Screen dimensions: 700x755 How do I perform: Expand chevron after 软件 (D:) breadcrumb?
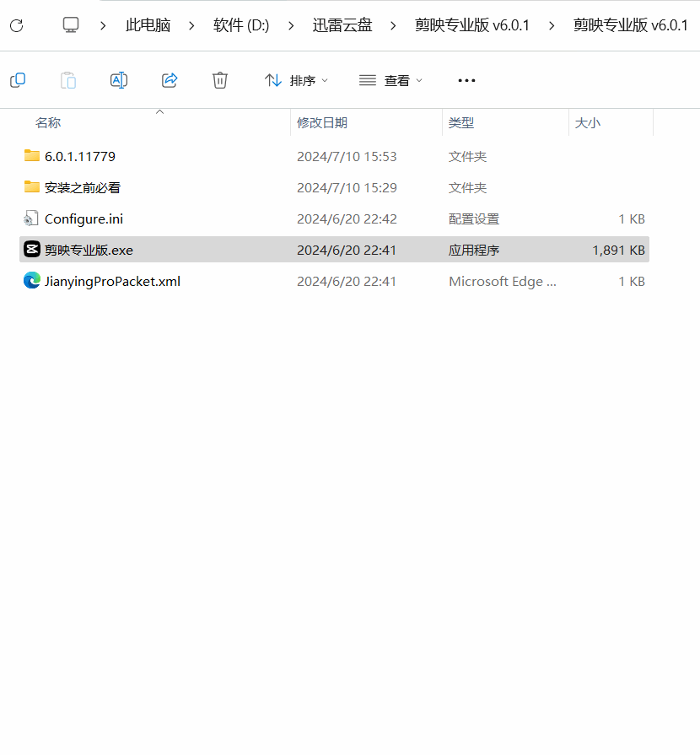291,25
